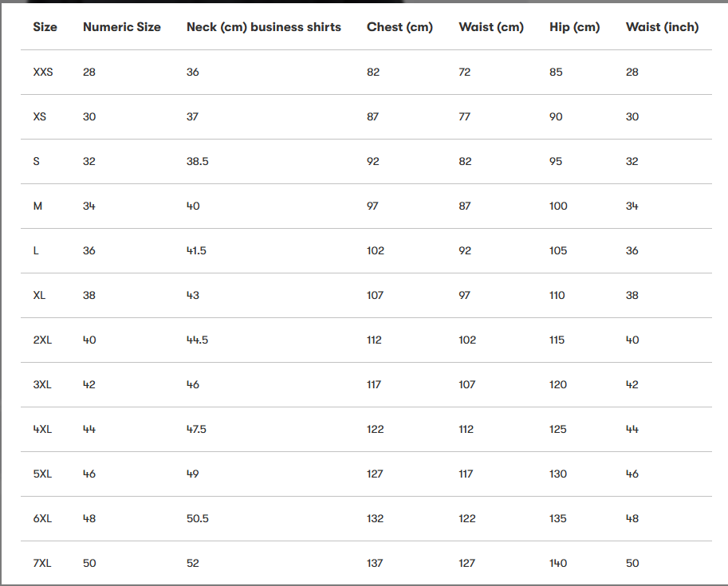728x586 pixels.
Task: Click the 7XL size label
Action: (42, 563)
